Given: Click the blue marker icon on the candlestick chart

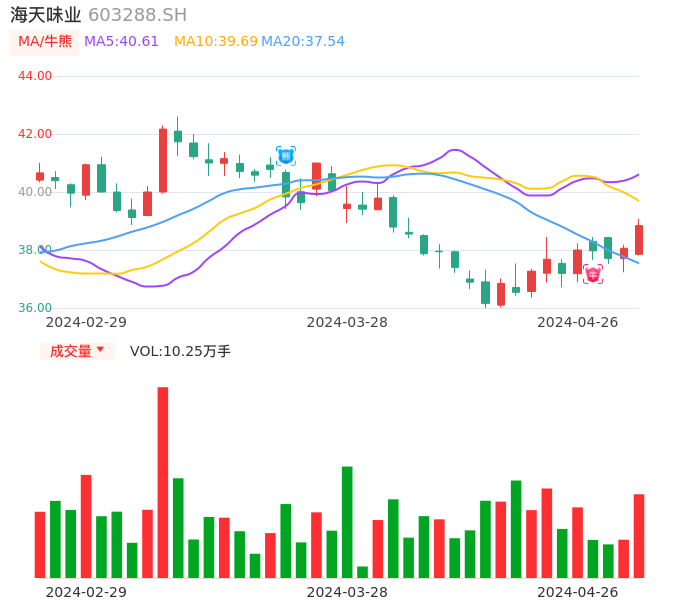Looking at the screenshot, I should click(286, 156).
